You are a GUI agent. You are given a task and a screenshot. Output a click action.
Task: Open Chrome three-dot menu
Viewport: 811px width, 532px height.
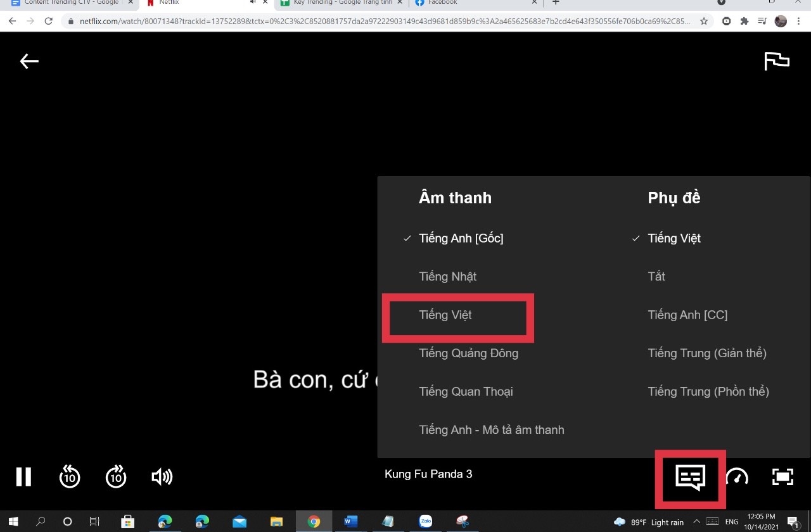tap(800, 21)
